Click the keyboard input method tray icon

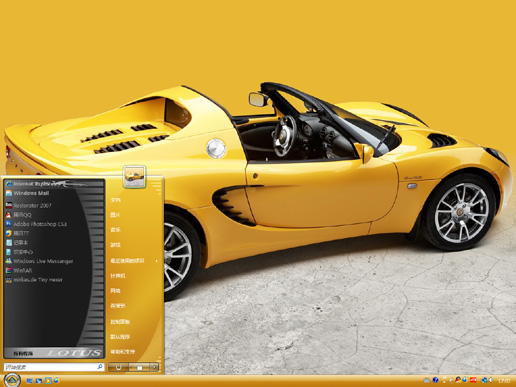427,380
